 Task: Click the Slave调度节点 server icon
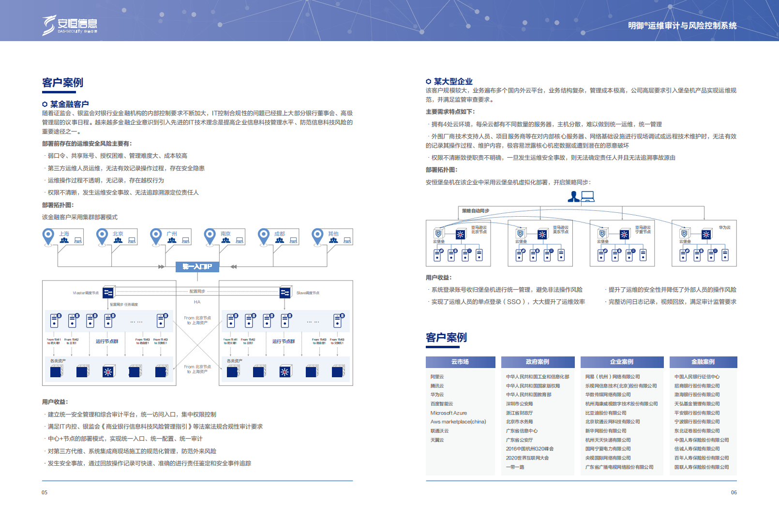(285, 293)
